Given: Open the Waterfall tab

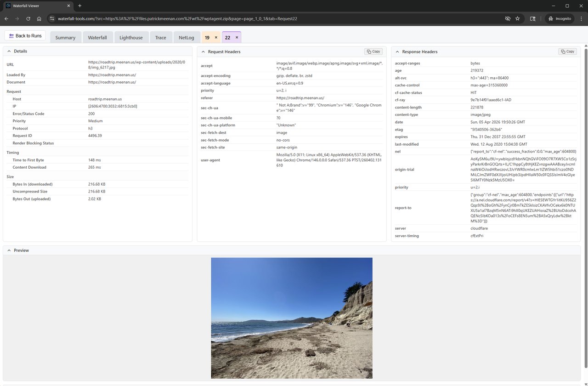Looking at the screenshot, I should (97, 38).
